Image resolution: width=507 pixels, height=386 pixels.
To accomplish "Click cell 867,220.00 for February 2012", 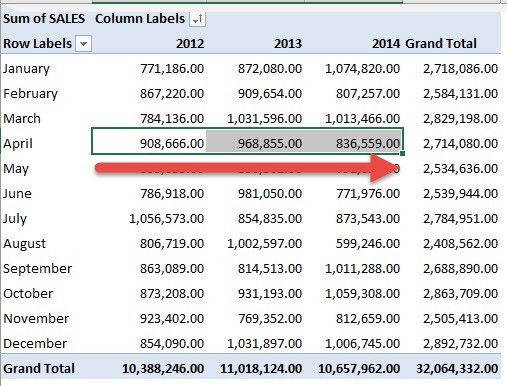I will 172,94.
